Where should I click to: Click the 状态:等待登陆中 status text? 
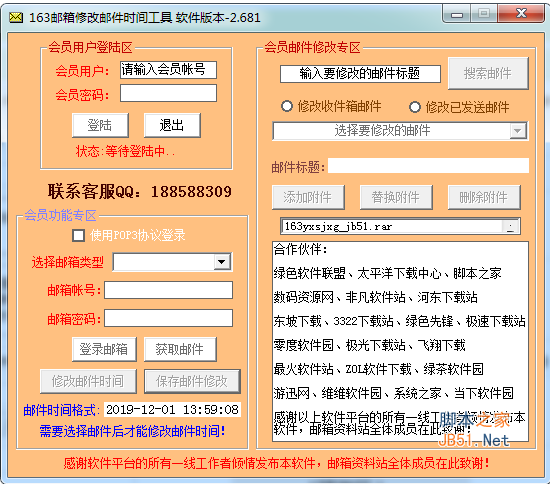pos(125,151)
